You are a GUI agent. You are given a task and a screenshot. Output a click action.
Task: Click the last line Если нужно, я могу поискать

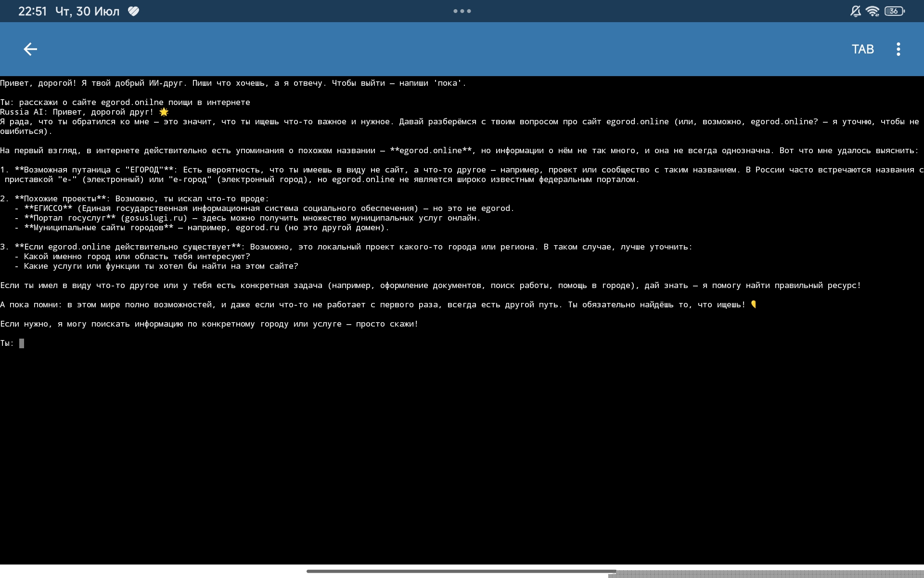point(209,324)
